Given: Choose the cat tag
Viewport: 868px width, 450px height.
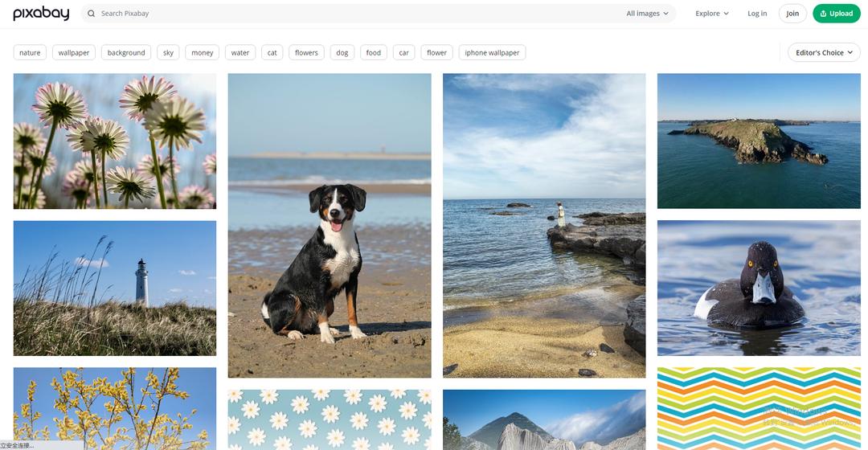Looking at the screenshot, I should pos(272,52).
